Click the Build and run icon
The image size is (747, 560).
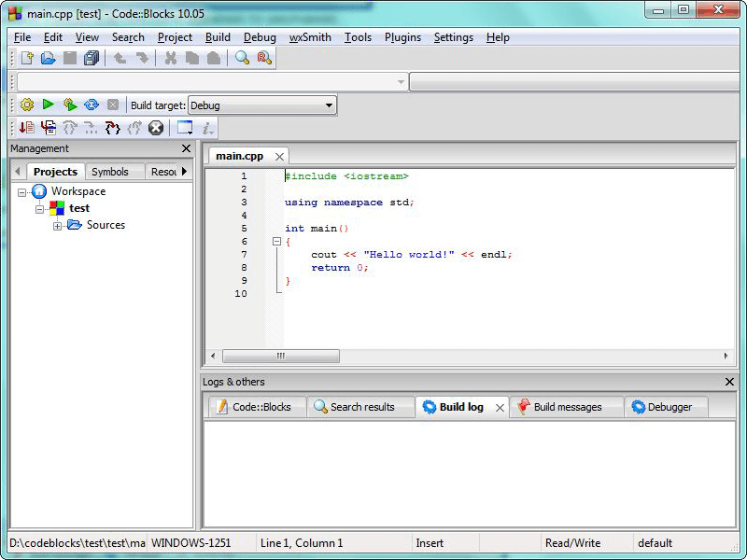click(69, 105)
